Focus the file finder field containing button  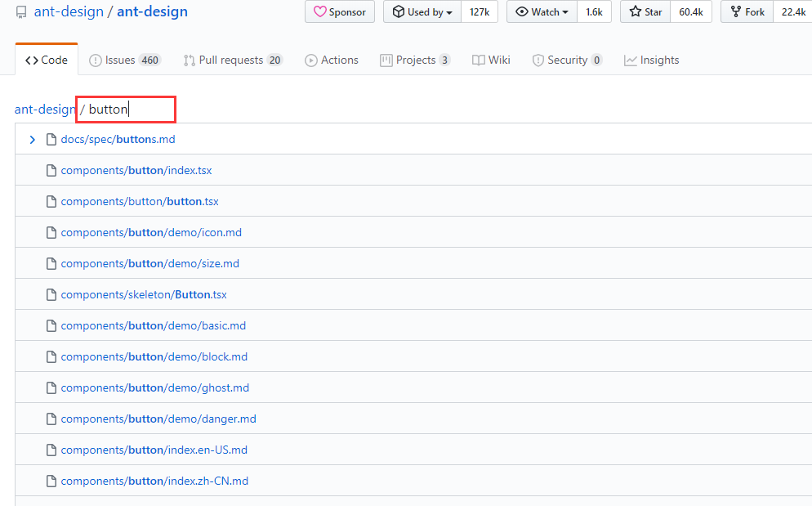tap(126, 110)
